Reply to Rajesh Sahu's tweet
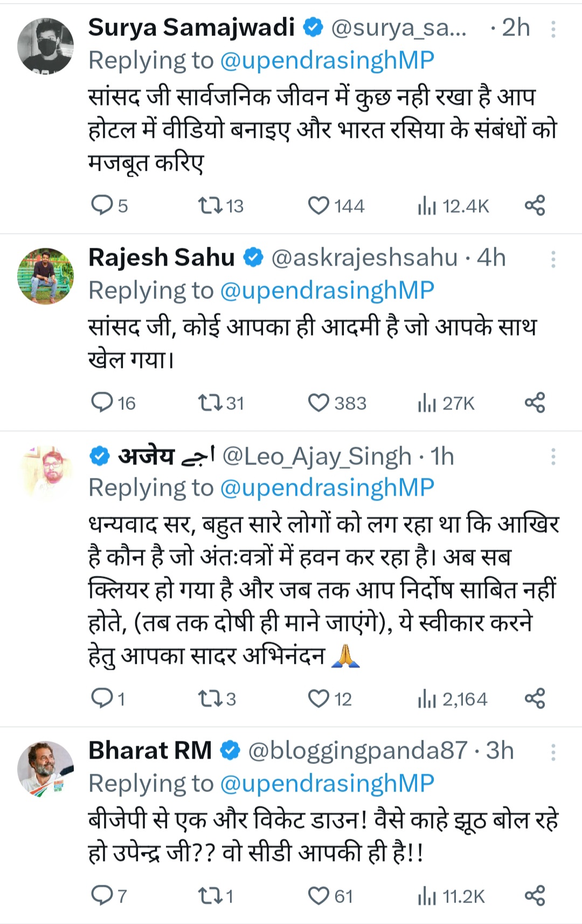Viewport: 582px width, 924px height. coord(102,402)
